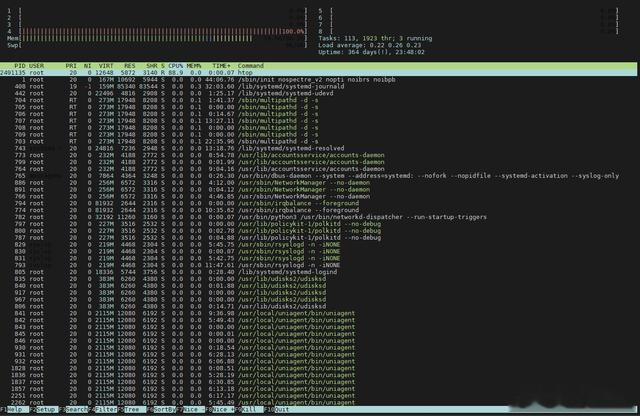The height and width of the screenshot is (416, 640).
Task: Select the highlighted htop process row
Action: (x=318, y=73)
